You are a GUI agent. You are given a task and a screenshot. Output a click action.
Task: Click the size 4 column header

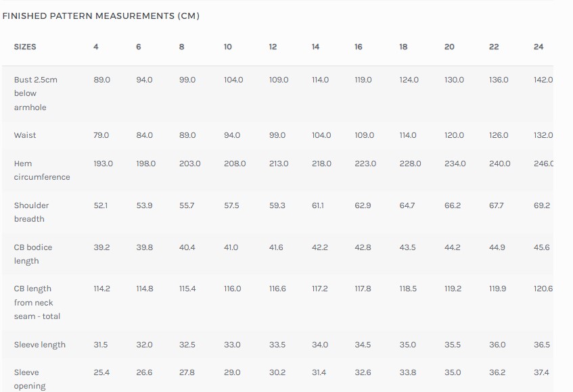point(96,47)
